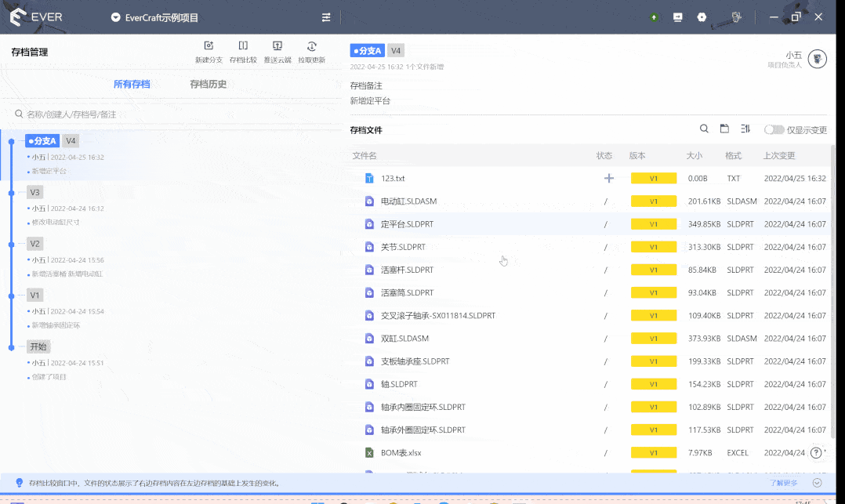Click the 123.txt file type icon
This screenshot has width=845, height=504.
[369, 179]
